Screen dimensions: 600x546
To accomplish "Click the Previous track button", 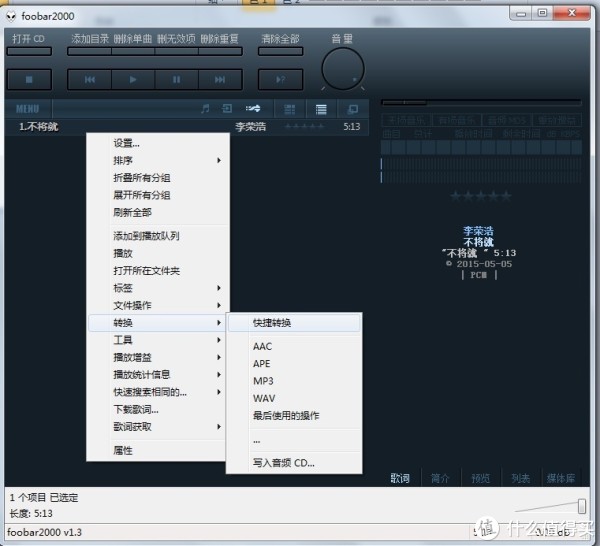I will (x=90, y=79).
